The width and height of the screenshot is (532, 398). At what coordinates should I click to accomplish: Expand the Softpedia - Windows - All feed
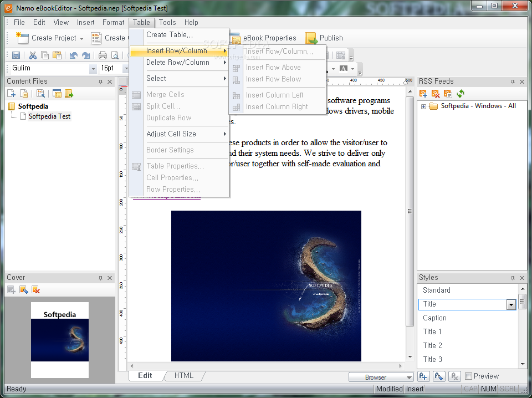(423, 107)
